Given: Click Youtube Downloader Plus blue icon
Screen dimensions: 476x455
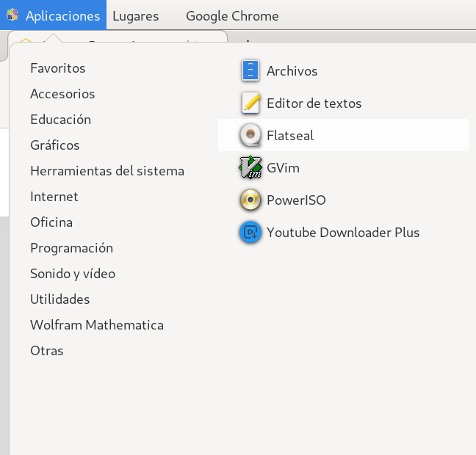Looking at the screenshot, I should tap(251, 233).
